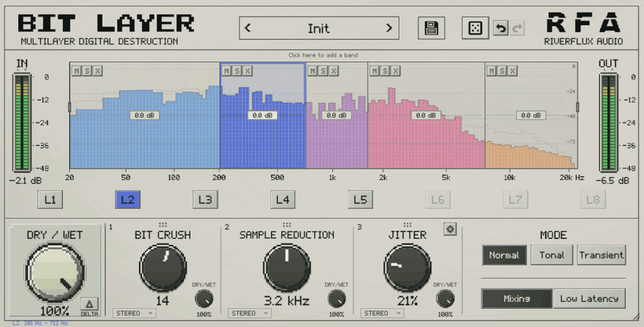Grab Bit Crush module reorder handle dots
This screenshot has width=644, height=327.
(163, 224)
